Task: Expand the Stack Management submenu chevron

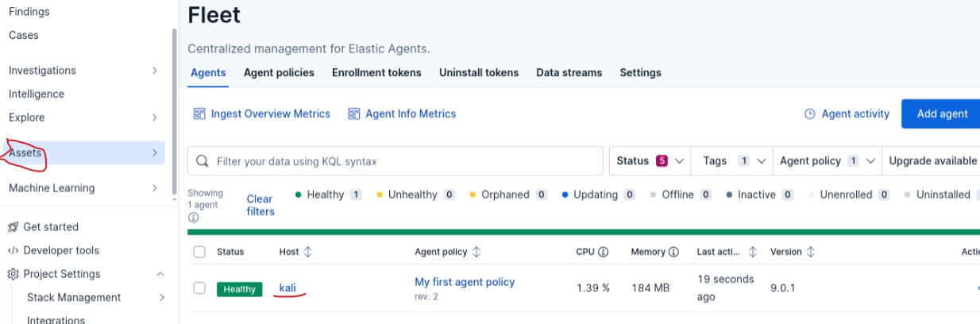Action: pos(162,298)
